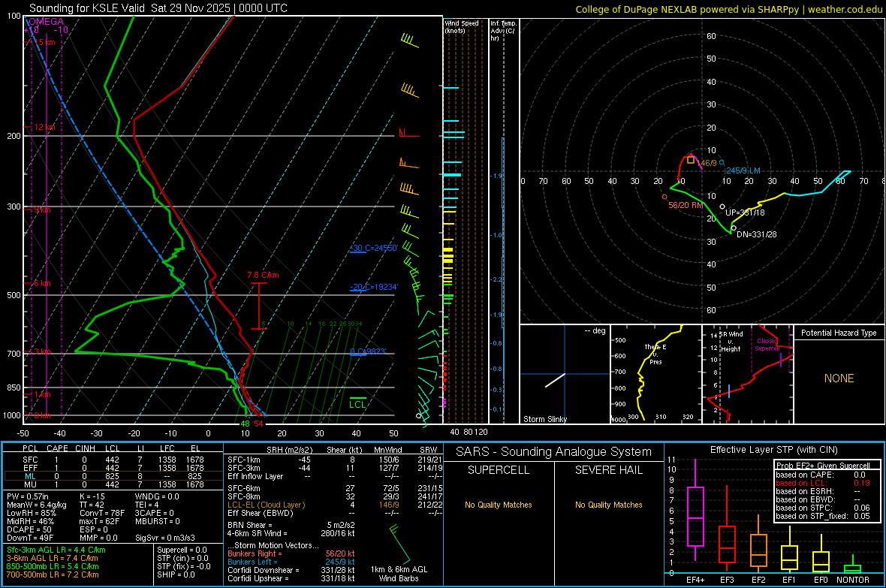
Task: Select the red '7.8 C/km' lapse rate label
Action: [x=263, y=276]
